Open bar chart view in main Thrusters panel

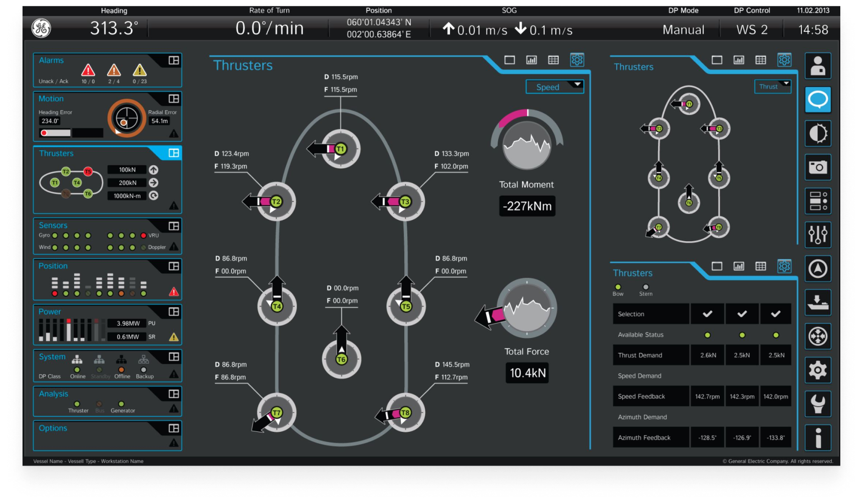click(532, 60)
